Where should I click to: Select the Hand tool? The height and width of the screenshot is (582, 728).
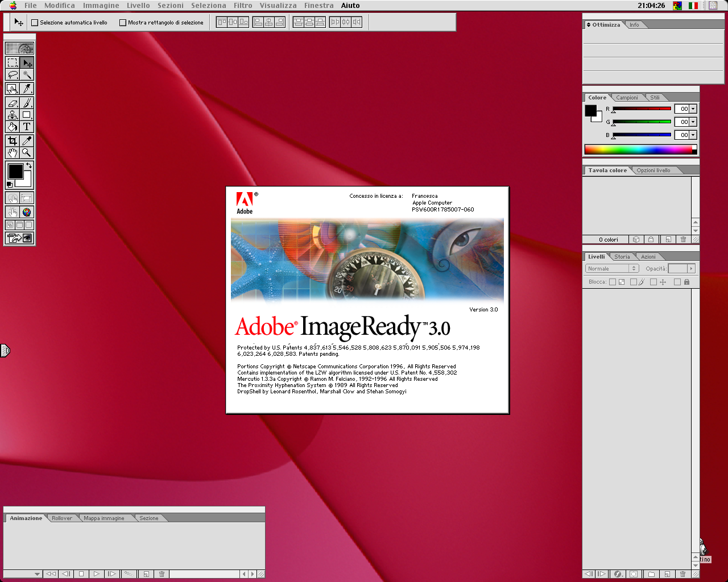pyautogui.click(x=13, y=153)
